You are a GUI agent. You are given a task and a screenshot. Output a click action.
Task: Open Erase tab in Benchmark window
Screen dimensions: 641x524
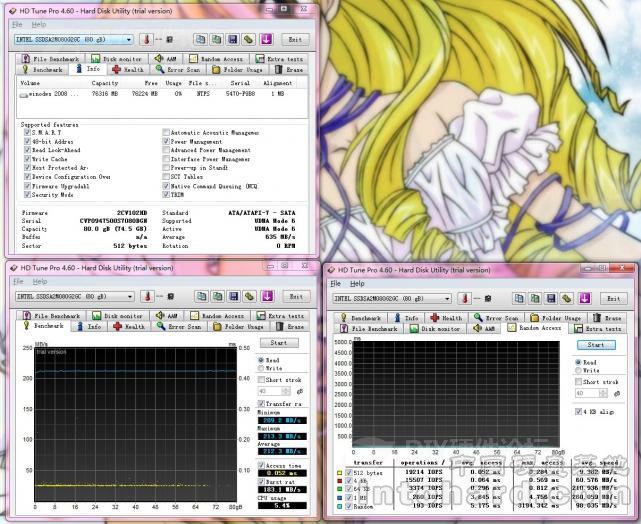coord(289,327)
